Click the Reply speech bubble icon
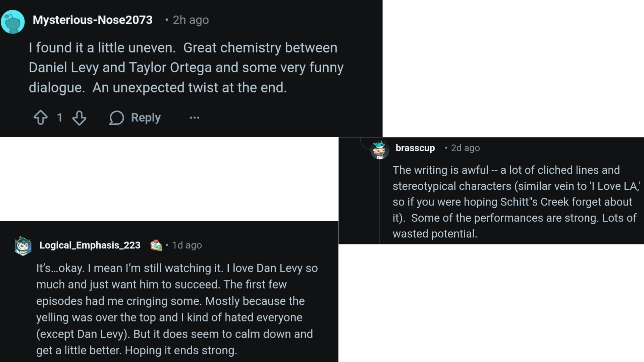644x362 pixels. tap(116, 118)
